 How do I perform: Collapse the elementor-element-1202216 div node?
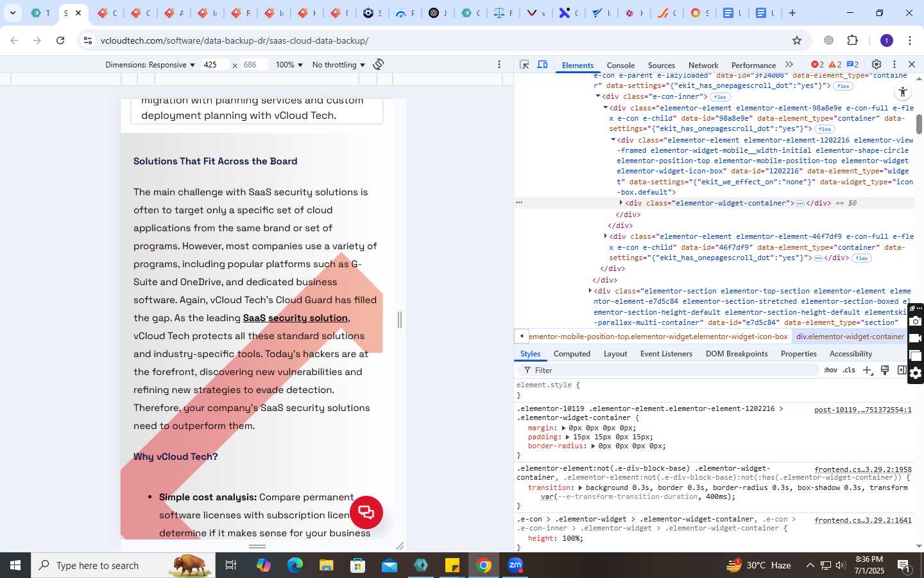coord(613,139)
